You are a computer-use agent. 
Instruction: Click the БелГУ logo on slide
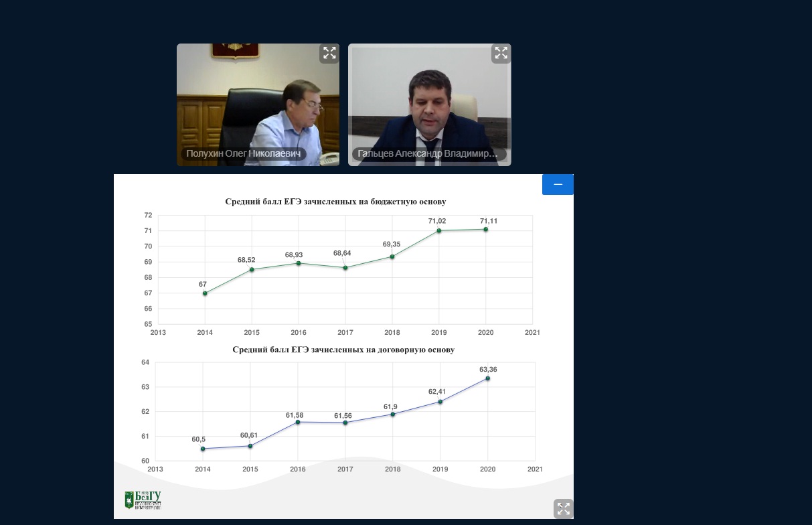tap(143, 500)
